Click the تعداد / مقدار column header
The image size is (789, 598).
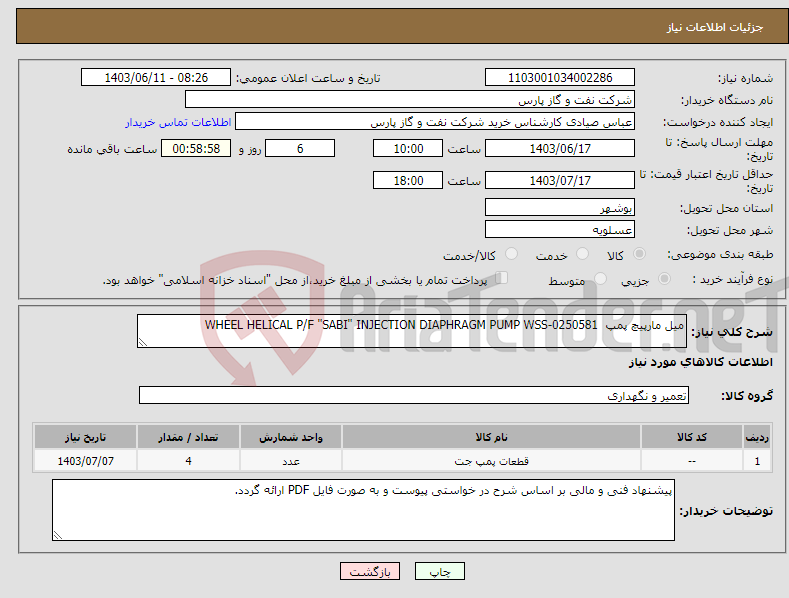coord(188,437)
